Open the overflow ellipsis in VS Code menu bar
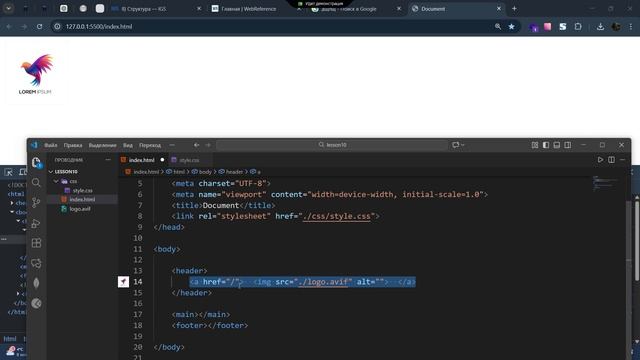640x360 pixels. coord(172,145)
